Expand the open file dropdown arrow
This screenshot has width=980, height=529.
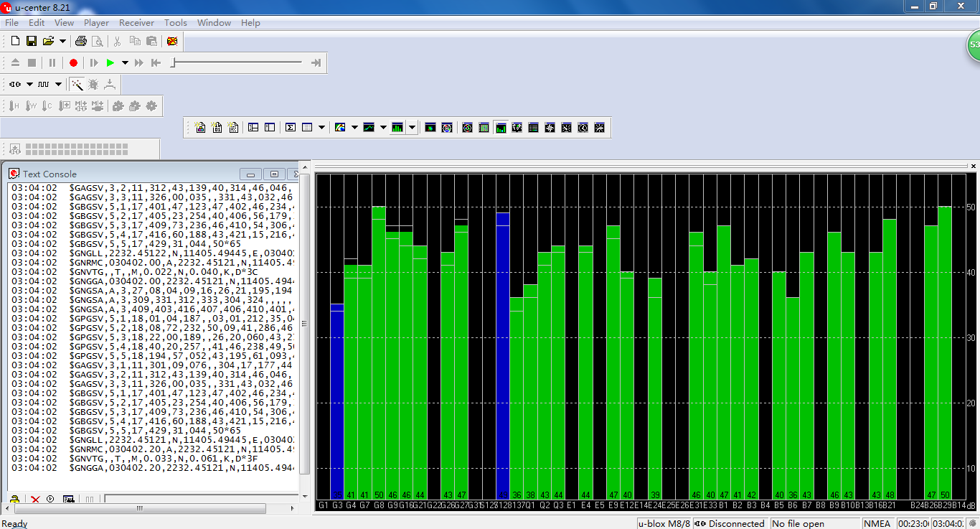tap(62, 42)
